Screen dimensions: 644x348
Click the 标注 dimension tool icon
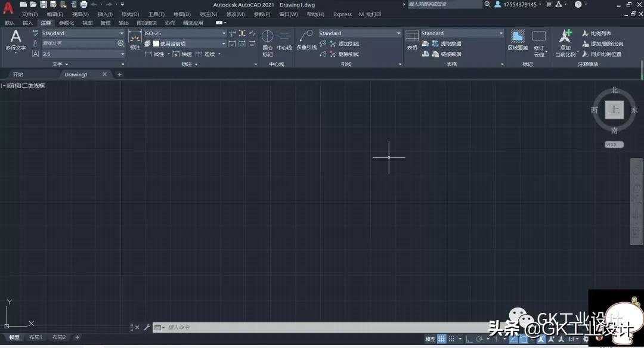coord(135,40)
